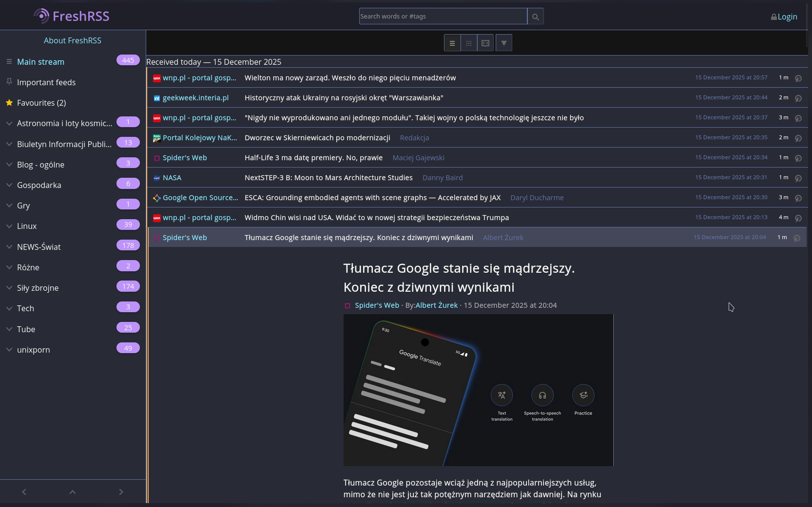The height and width of the screenshot is (507, 812).
Task: Click the Portal Kolejowy feed favicon
Action: click(157, 138)
